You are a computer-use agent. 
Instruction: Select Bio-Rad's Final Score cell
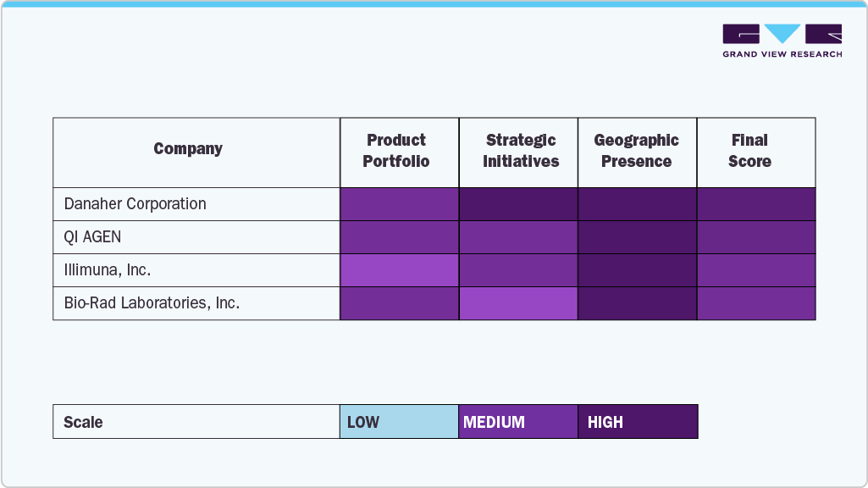pos(755,303)
